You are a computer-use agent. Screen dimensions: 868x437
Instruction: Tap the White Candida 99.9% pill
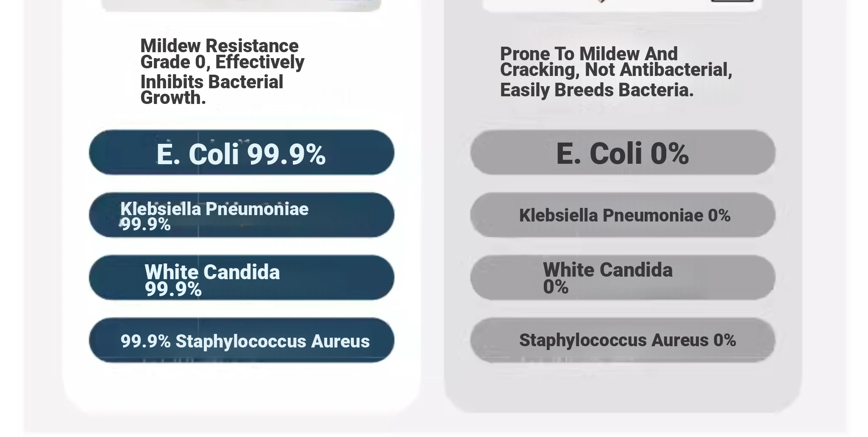pyautogui.click(x=241, y=278)
